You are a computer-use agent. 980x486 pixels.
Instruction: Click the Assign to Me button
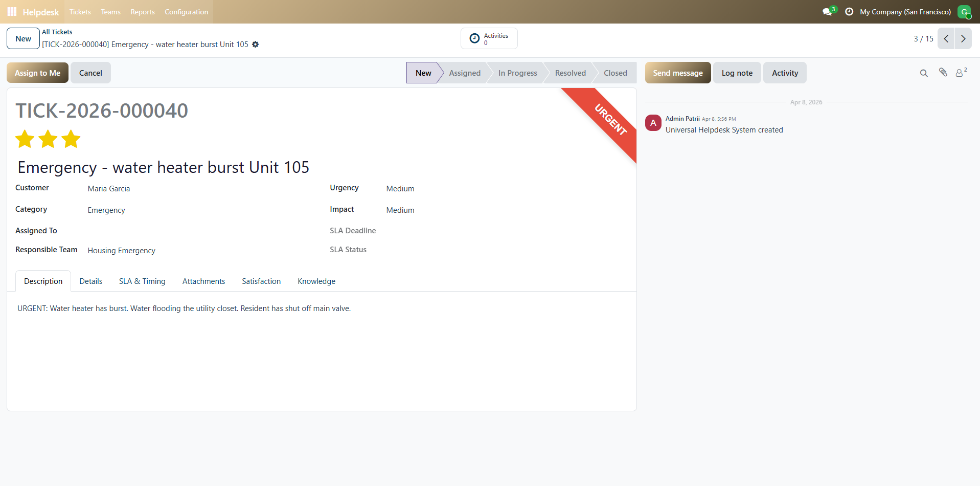[37, 73]
